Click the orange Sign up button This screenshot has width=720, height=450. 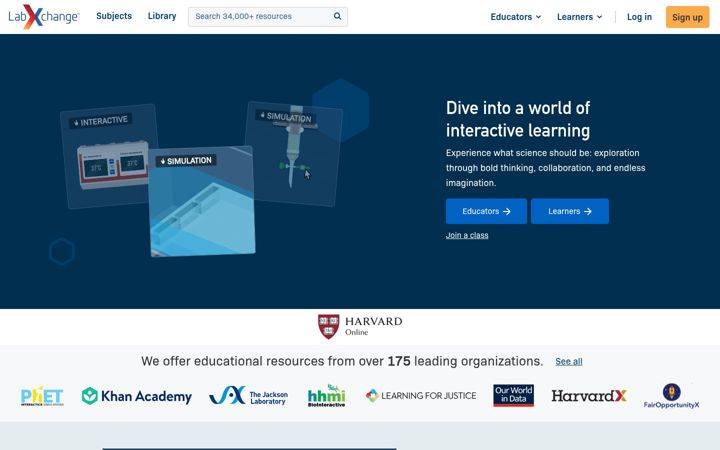[x=687, y=17]
